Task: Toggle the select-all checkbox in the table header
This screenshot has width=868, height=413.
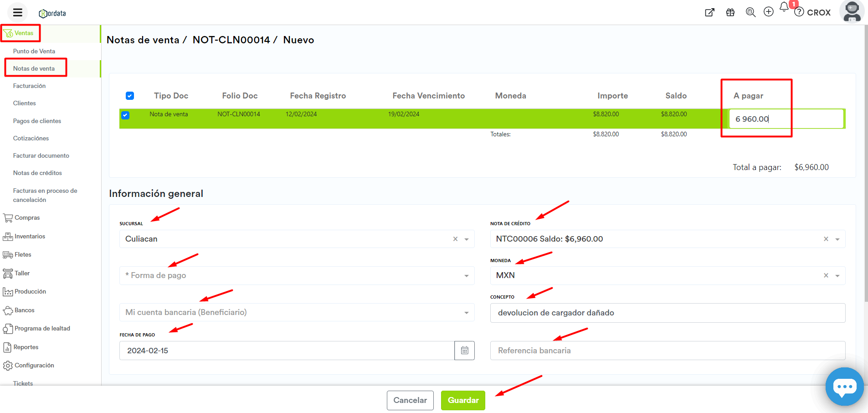Action: click(x=130, y=96)
